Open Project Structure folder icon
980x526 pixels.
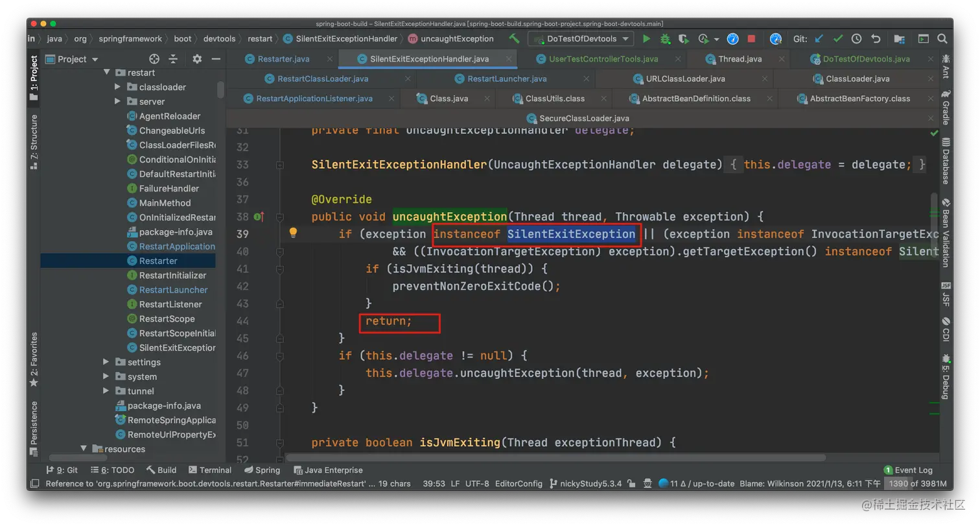(x=900, y=39)
